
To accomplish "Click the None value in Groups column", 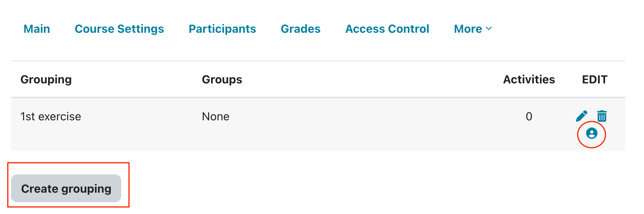I will pyautogui.click(x=215, y=117).
